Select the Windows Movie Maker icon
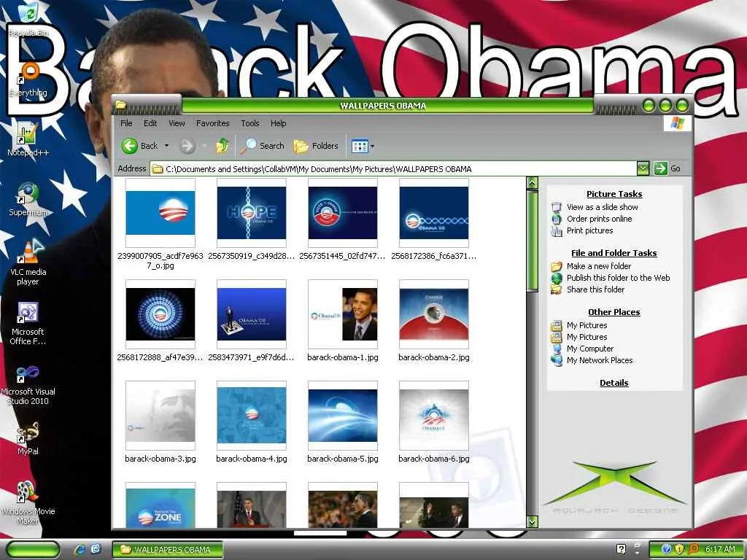This screenshot has height=560, width=747. [x=28, y=502]
